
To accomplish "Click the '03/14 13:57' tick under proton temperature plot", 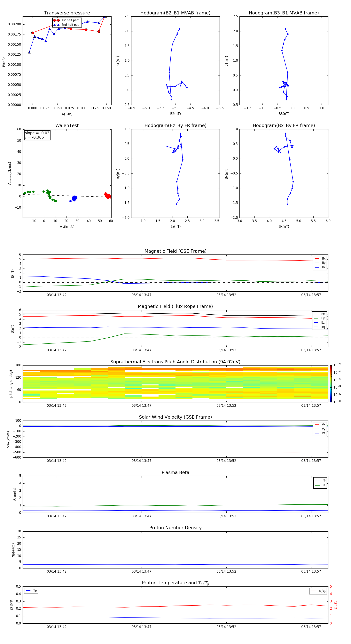I will pos(311,627).
